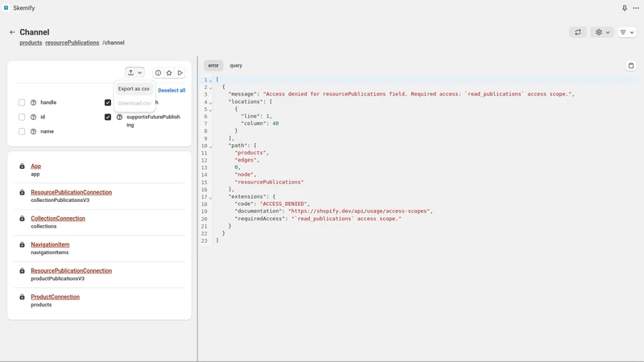Image resolution: width=644 pixels, height=362 pixels.
Task: Open the three-dot more menu
Action: pyautogui.click(x=636, y=8)
